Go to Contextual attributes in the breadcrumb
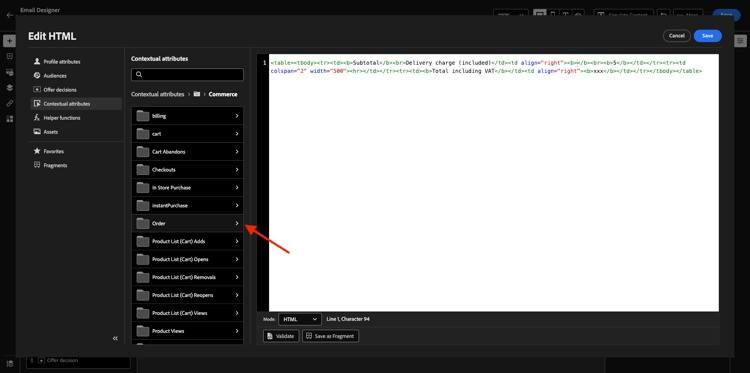The image size is (750, 373). 157,94
